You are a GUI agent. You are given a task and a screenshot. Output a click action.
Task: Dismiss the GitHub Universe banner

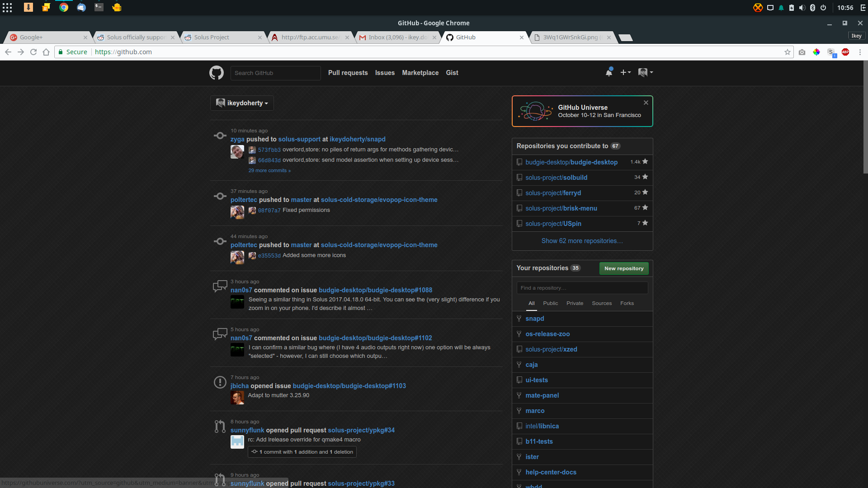(646, 103)
